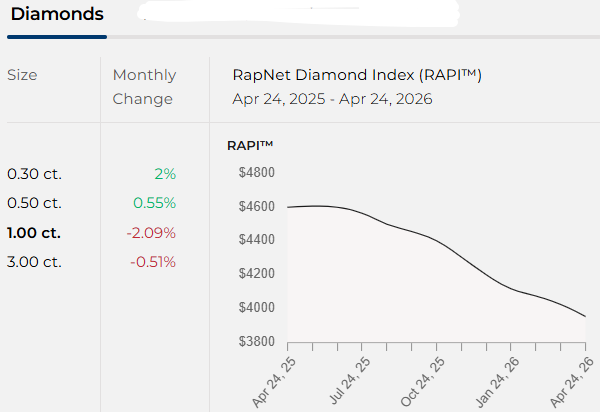
Task: Click the $4000 y-axis label
Action: point(257,307)
